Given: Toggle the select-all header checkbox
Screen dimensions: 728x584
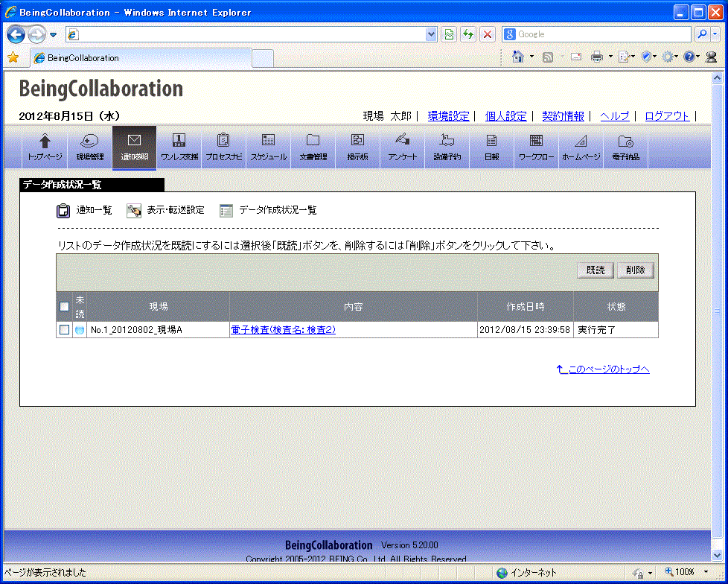Looking at the screenshot, I should point(65,307).
